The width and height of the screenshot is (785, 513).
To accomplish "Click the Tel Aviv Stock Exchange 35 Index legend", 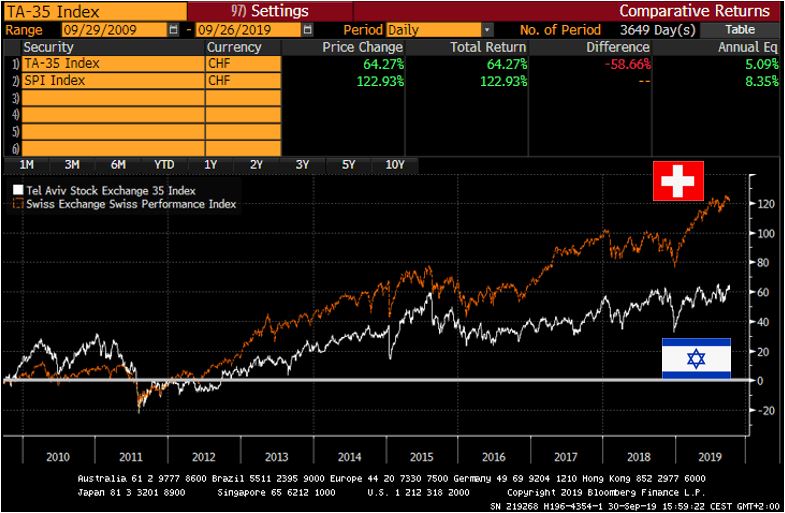I will [111, 190].
